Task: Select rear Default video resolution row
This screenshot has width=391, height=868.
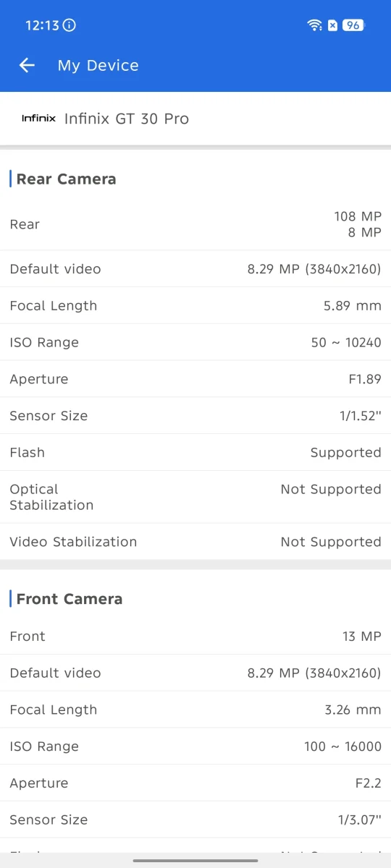Action: coord(195,269)
